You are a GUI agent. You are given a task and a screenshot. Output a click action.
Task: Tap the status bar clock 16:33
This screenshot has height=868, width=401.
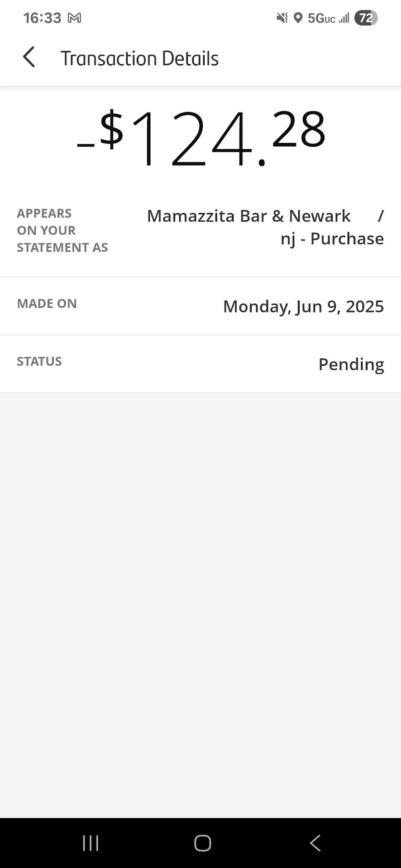click(x=42, y=18)
